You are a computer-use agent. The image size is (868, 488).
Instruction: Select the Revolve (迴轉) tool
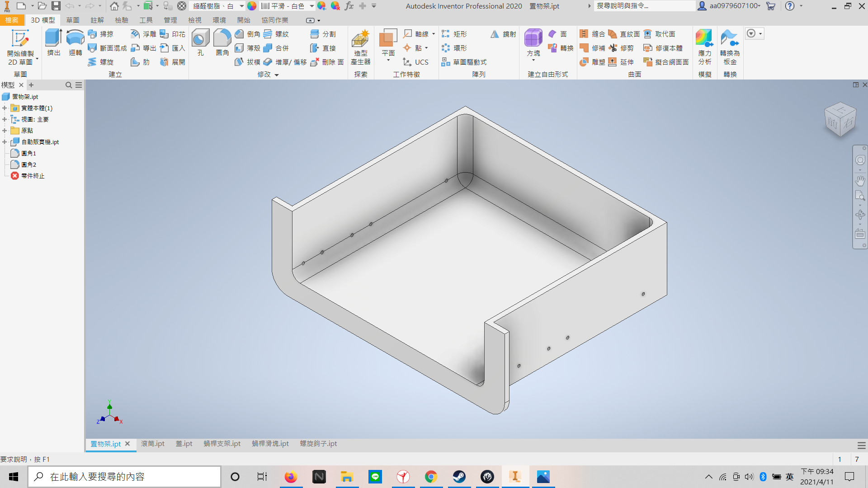(75, 42)
